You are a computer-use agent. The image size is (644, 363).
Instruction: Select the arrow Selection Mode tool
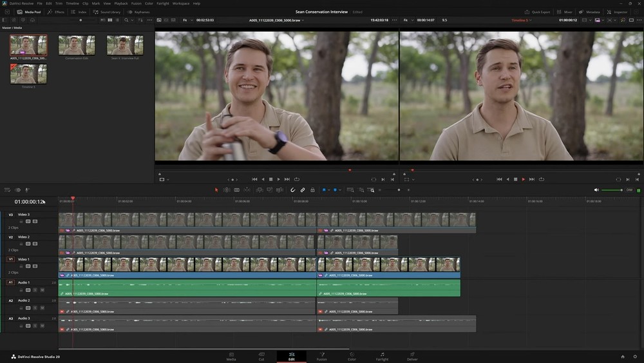[x=216, y=190]
